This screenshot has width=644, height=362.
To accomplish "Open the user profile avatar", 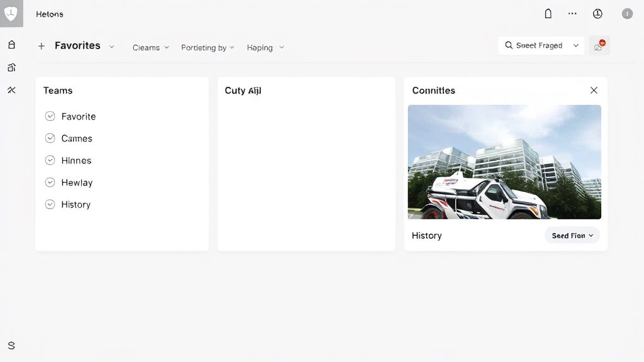I will 627,14.
